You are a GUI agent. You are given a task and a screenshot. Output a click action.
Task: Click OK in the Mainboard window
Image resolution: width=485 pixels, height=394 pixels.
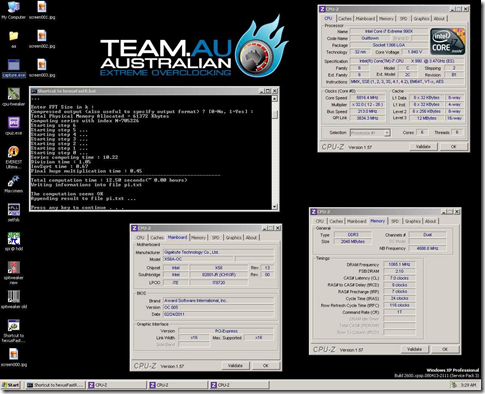click(266, 366)
